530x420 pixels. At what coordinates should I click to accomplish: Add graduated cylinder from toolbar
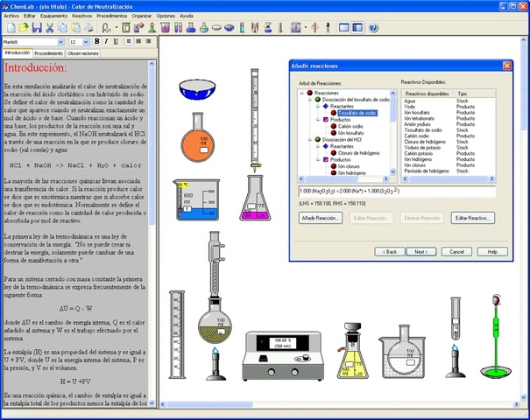pyautogui.click(x=242, y=28)
